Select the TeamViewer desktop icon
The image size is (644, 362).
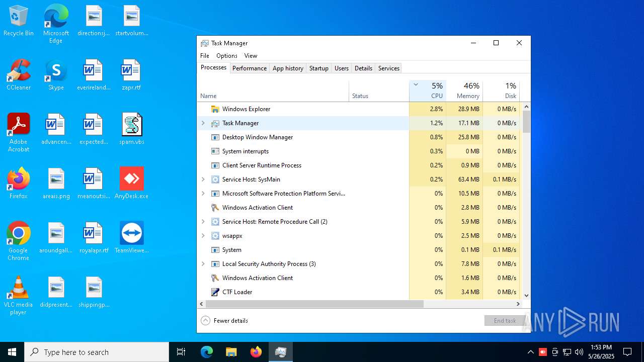click(132, 238)
